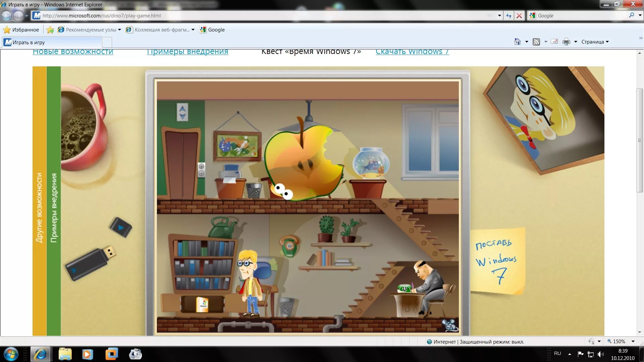644x362 pixels.
Task: Click the Home icon in command bar
Action: [518, 42]
